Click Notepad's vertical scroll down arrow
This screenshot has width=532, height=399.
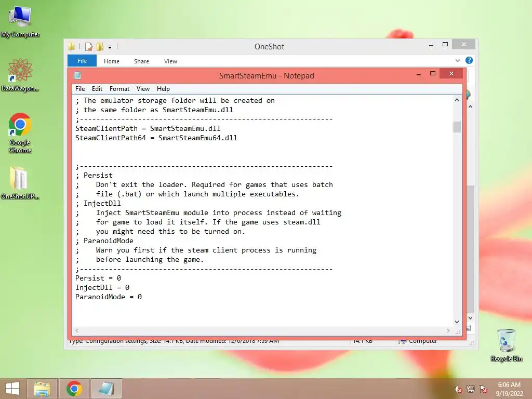[x=457, y=322]
